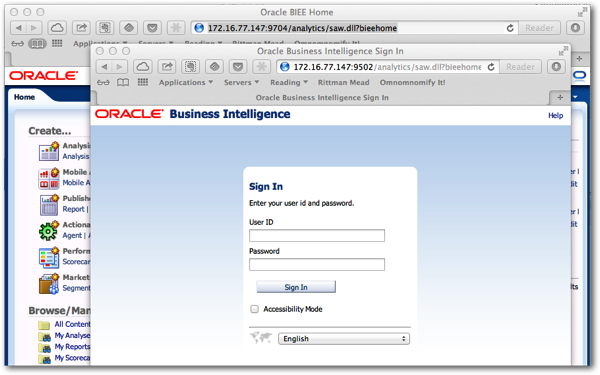Click the Segment link under Marketing

click(x=77, y=288)
